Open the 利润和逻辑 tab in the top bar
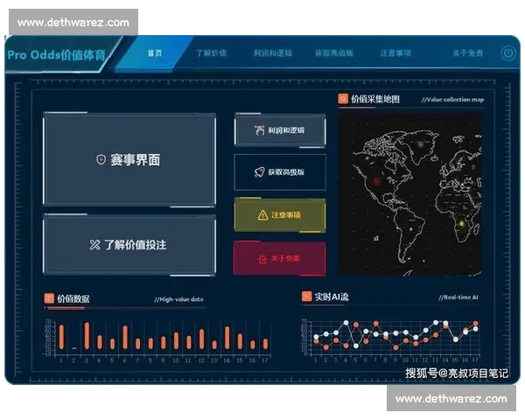This screenshot has height=420, width=525. coord(272,52)
